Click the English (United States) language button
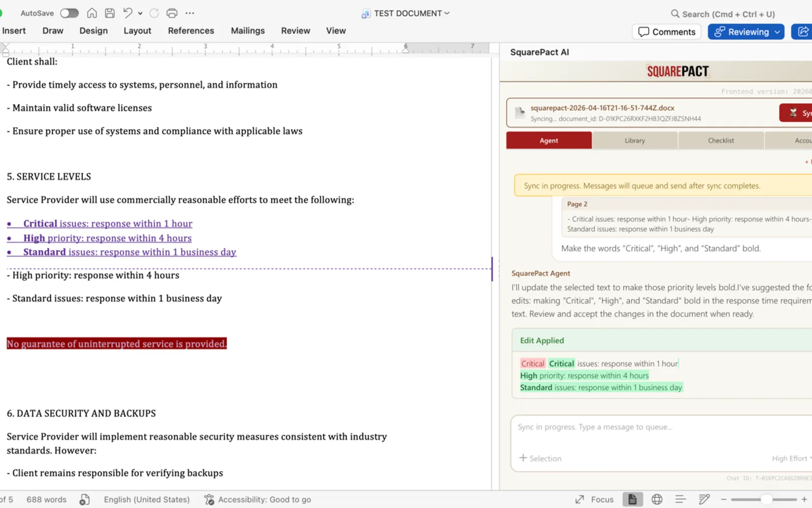This screenshot has height=508, width=812. pyautogui.click(x=147, y=500)
